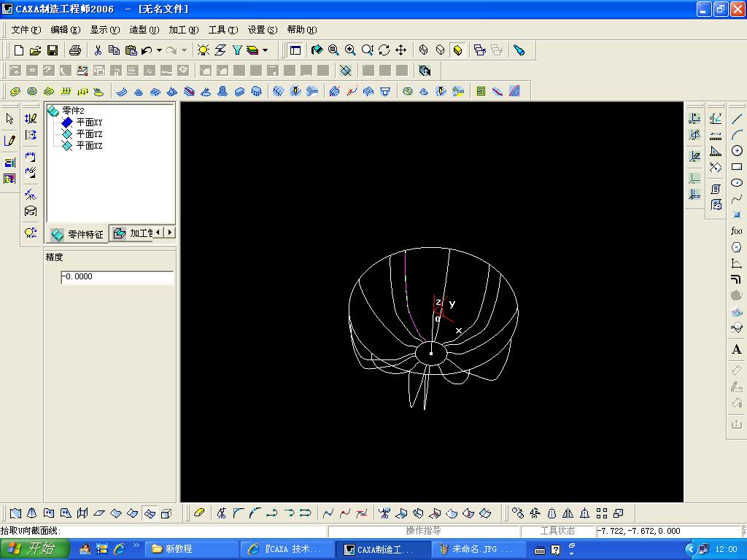Select the 零件2 root node in tree
Viewport: 747px width, 560px height.
[x=74, y=111]
